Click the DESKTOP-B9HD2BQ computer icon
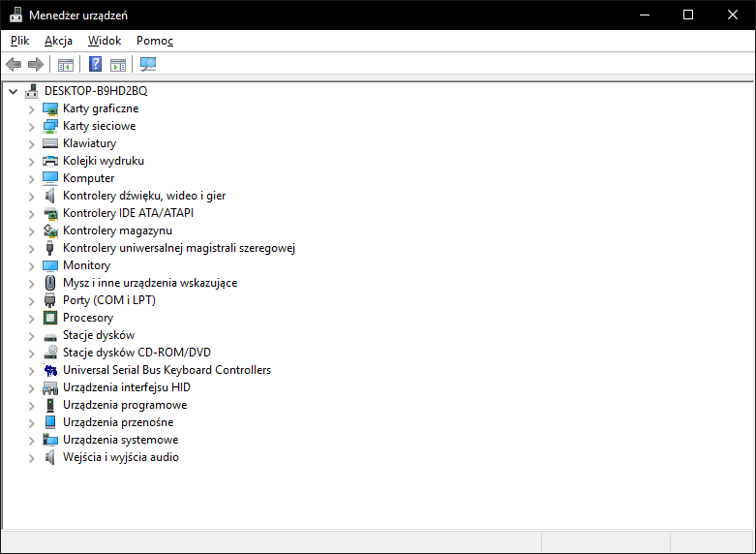The image size is (756, 554). [x=32, y=91]
